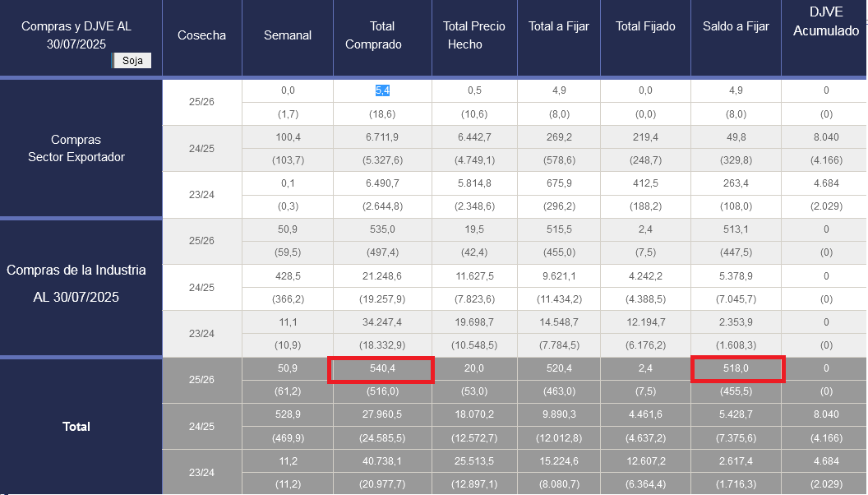Click the 428,5 Semanal cell
The height and width of the screenshot is (495, 868).
pyautogui.click(x=288, y=275)
